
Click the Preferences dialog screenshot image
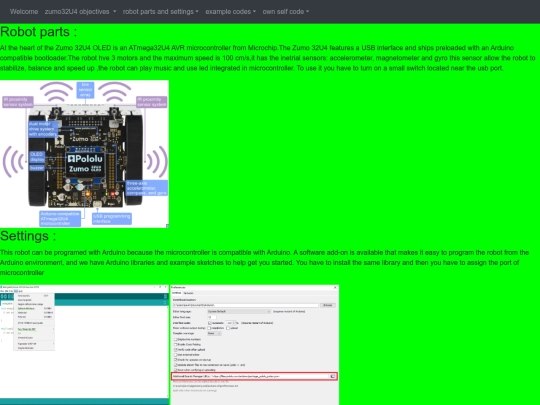(255, 345)
